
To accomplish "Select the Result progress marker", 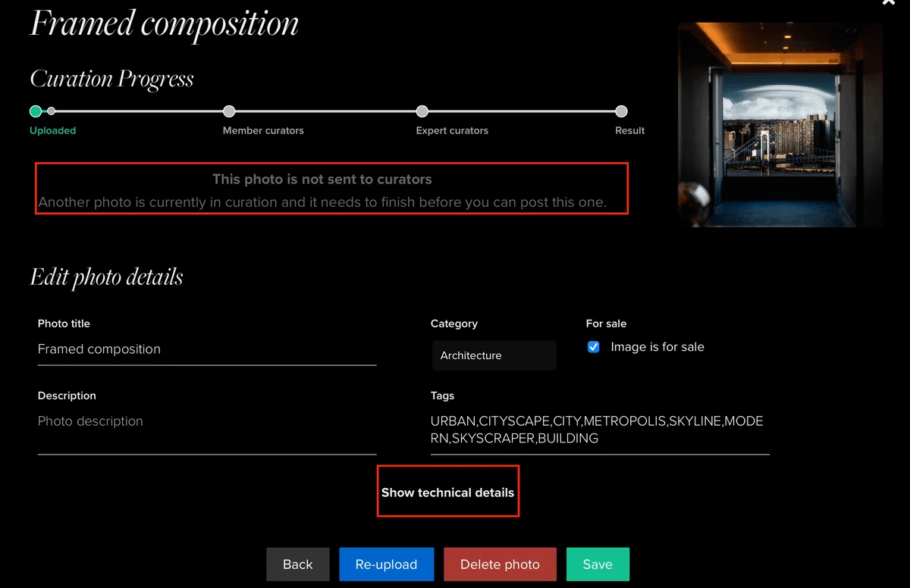I will point(621,111).
